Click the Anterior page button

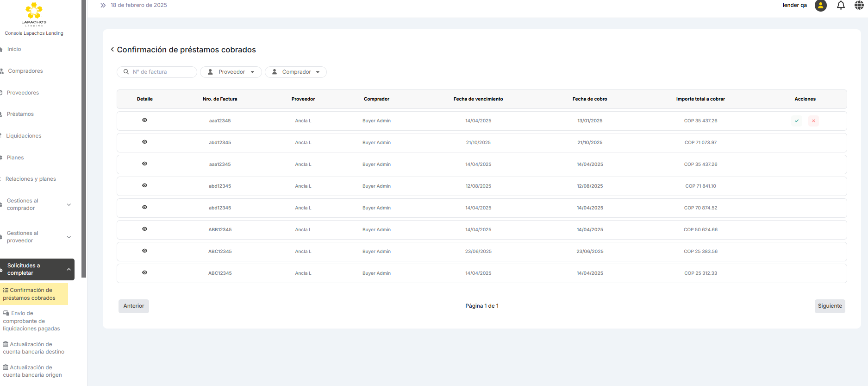[134, 306]
